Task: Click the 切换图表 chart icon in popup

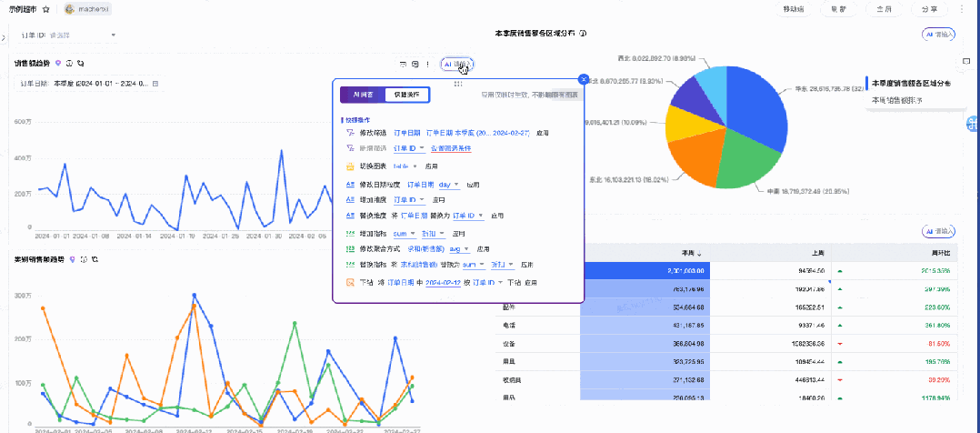Action: pyautogui.click(x=351, y=166)
